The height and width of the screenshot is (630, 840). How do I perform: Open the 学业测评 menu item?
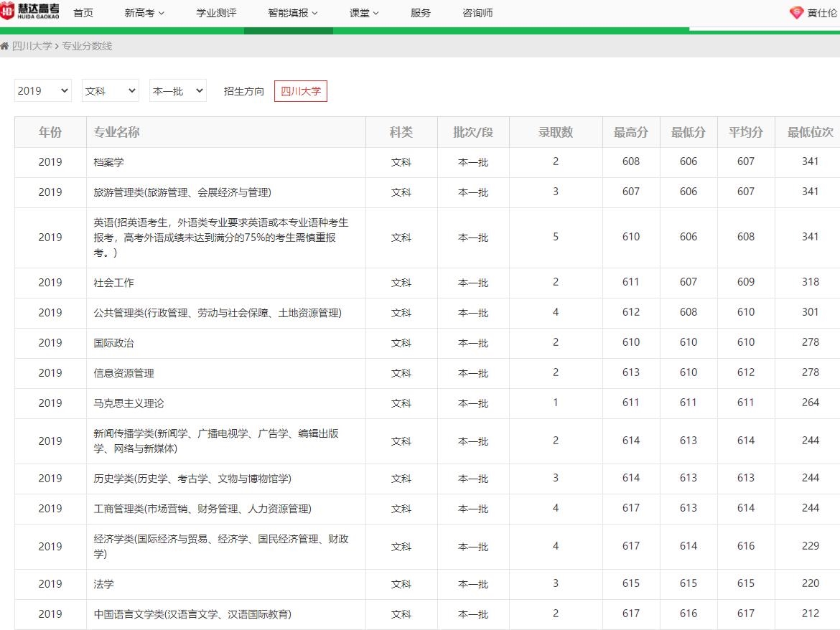pyautogui.click(x=216, y=13)
